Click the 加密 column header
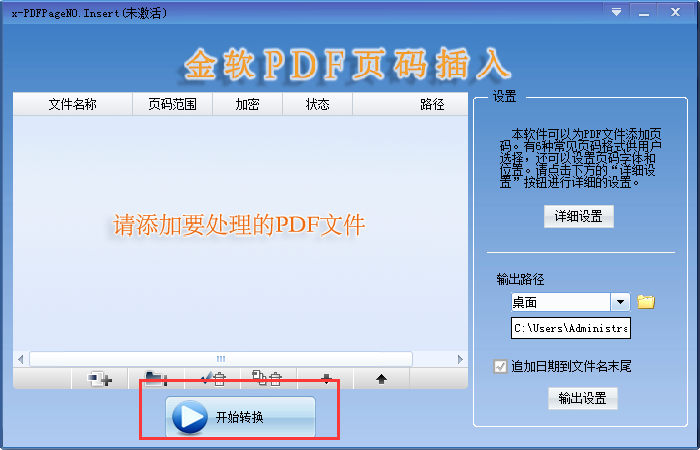The height and width of the screenshot is (450, 700). (x=247, y=104)
